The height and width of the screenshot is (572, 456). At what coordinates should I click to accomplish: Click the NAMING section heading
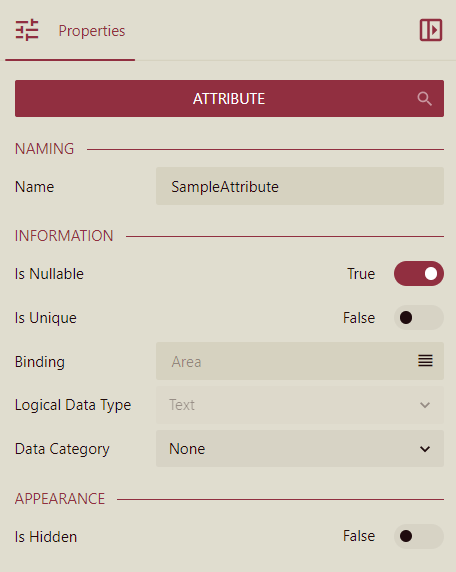pyautogui.click(x=45, y=149)
